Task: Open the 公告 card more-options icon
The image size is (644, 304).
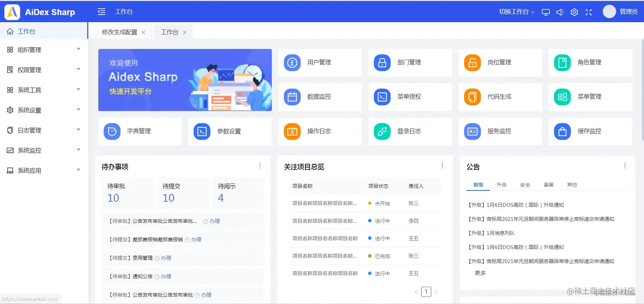Action: coord(625,166)
